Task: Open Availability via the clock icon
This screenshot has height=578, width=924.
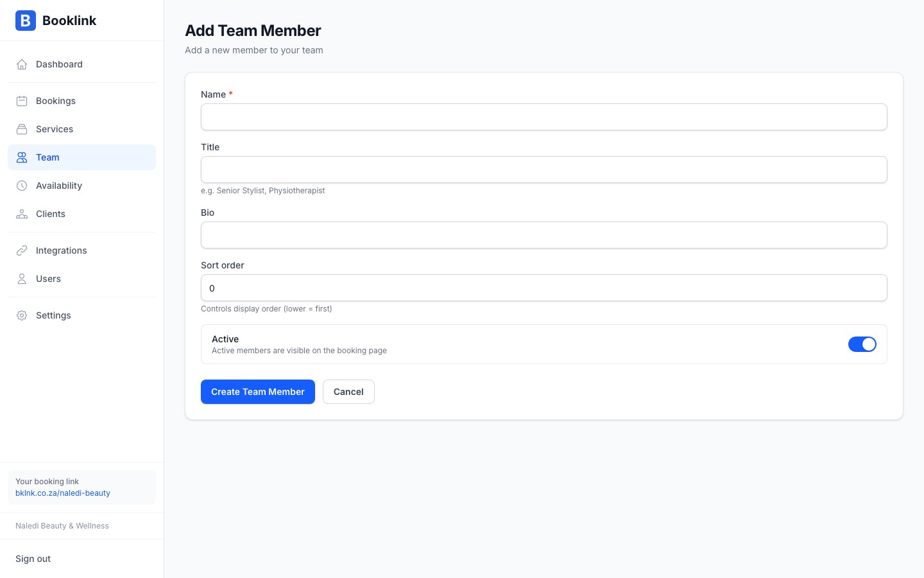Action: tap(22, 186)
